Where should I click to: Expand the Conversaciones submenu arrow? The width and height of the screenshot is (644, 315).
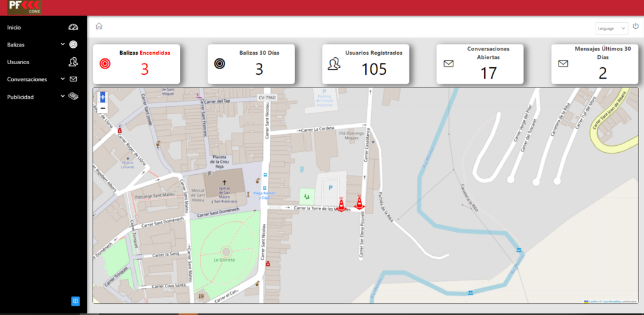(x=62, y=79)
